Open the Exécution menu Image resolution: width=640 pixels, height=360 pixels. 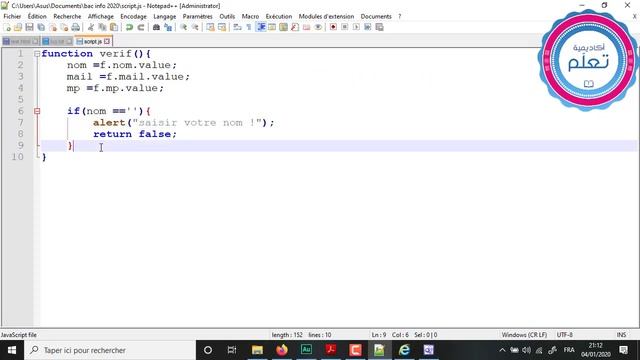coord(279,16)
